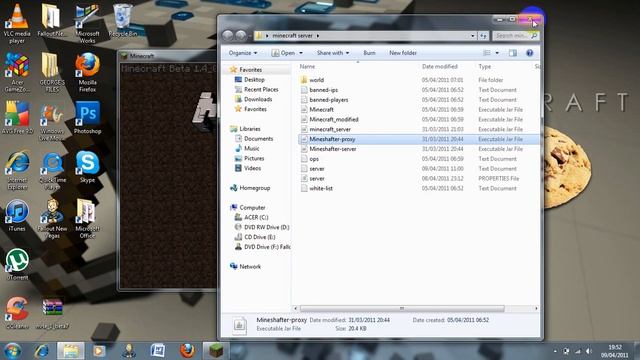640x360 pixels.
Task: Open the Recycle Bin desktop icon
Action: tap(122, 20)
